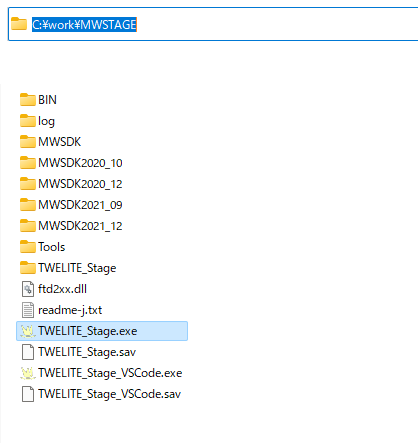Click the folder icon in address bar

tap(19, 24)
